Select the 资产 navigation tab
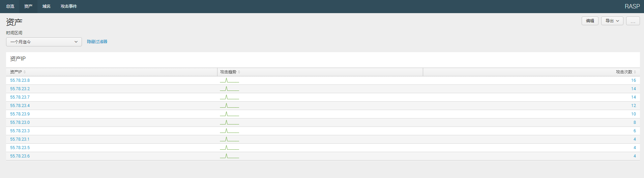 tap(28, 6)
